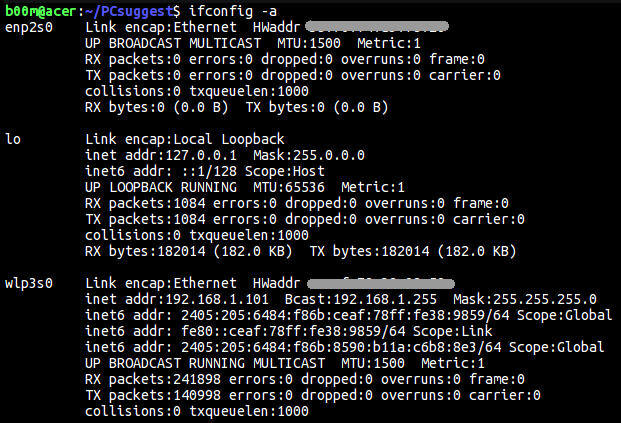Click the blurred HWaddr of enp2s0
621x423 pixels.
(377, 27)
